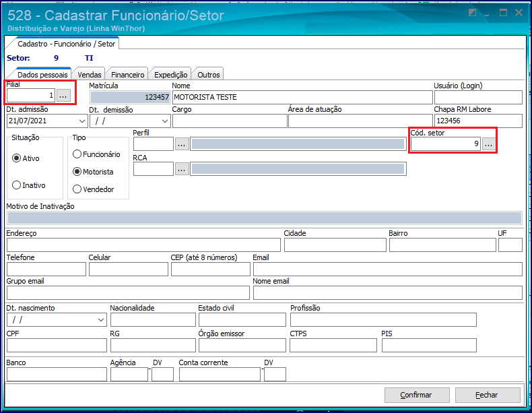This screenshot has width=532, height=413.
Task: Click the Setor name 'TI' text
Action: click(89, 58)
